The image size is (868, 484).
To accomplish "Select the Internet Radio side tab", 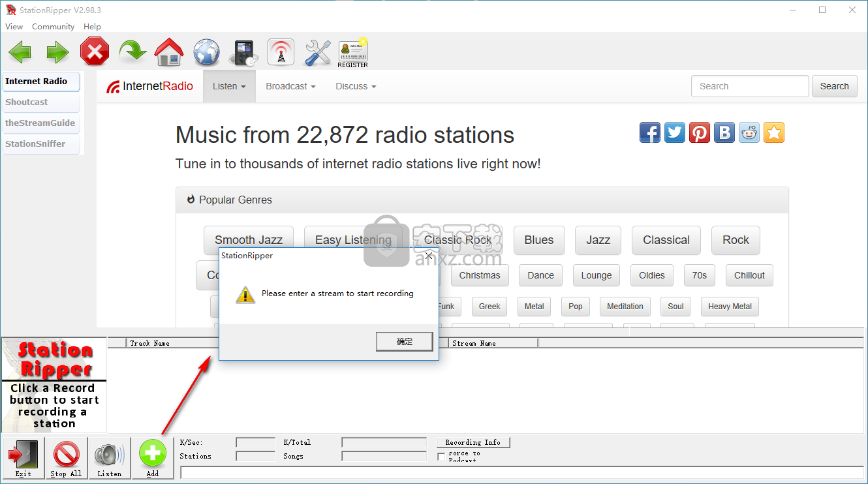I will click(41, 82).
